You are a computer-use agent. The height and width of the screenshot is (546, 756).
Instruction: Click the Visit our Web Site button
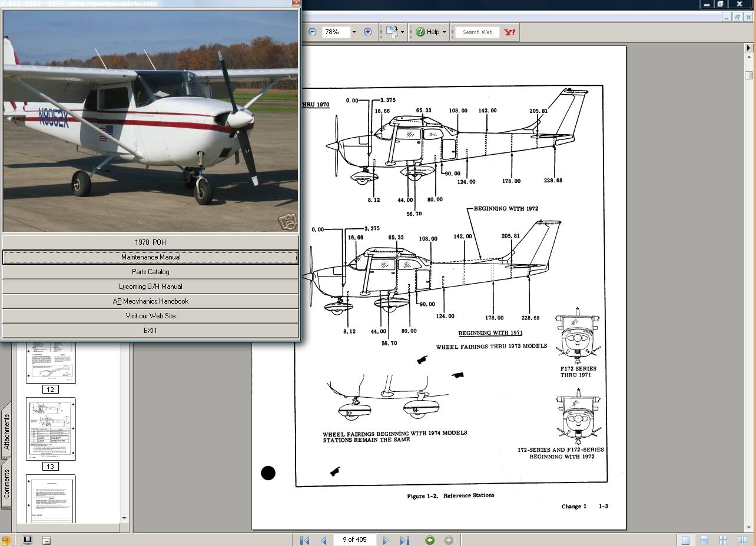(151, 315)
